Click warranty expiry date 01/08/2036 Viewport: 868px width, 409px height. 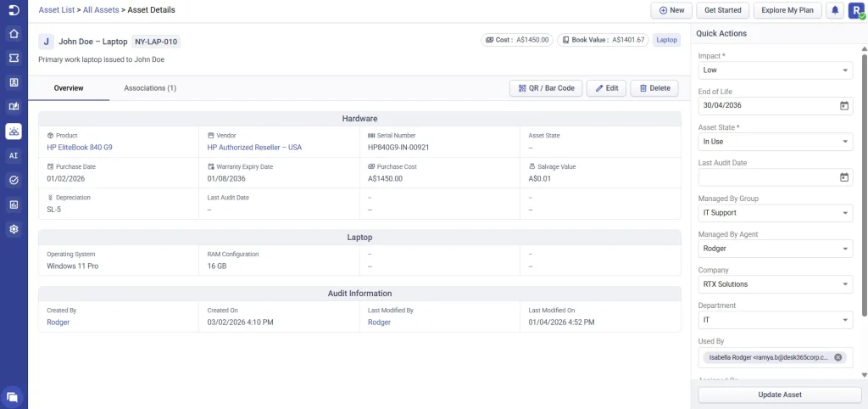(x=225, y=178)
